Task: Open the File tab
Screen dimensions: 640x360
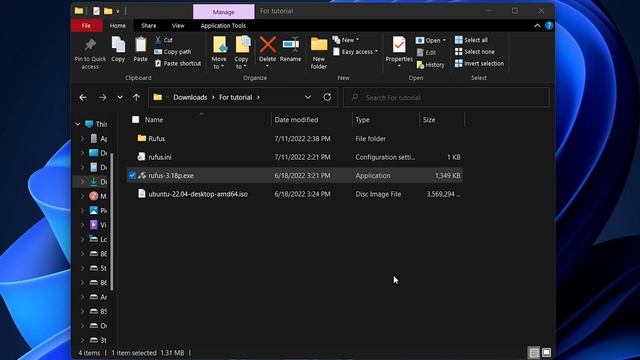Action: pos(86,26)
